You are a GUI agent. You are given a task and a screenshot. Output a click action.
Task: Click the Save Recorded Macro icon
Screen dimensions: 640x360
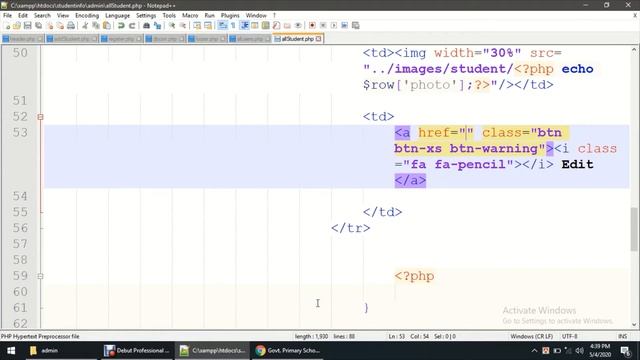point(356,25)
